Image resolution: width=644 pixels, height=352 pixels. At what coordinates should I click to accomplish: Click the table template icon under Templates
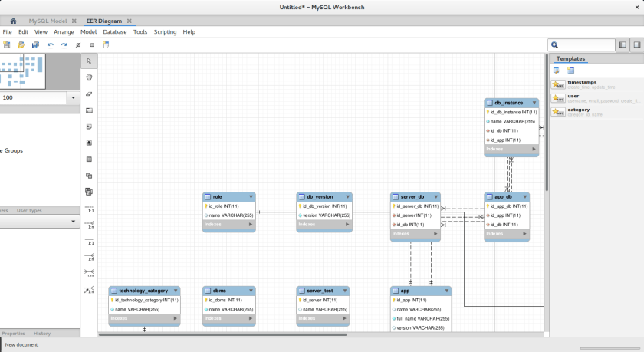click(570, 71)
